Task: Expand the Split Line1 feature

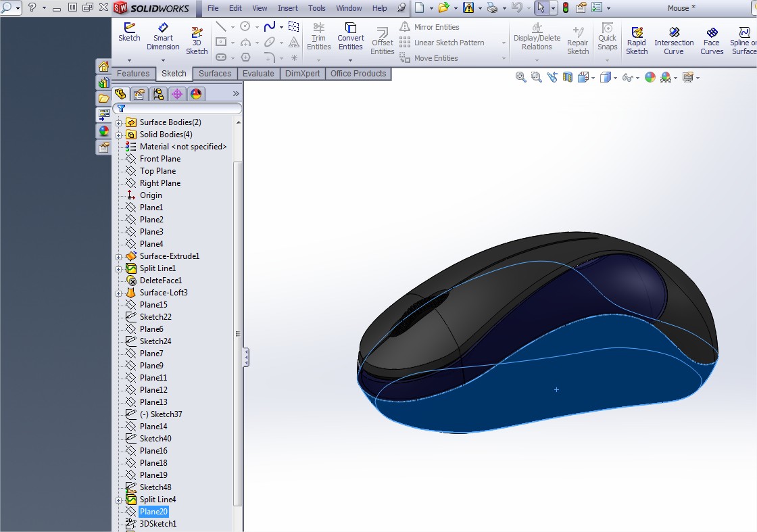Action: (x=119, y=269)
